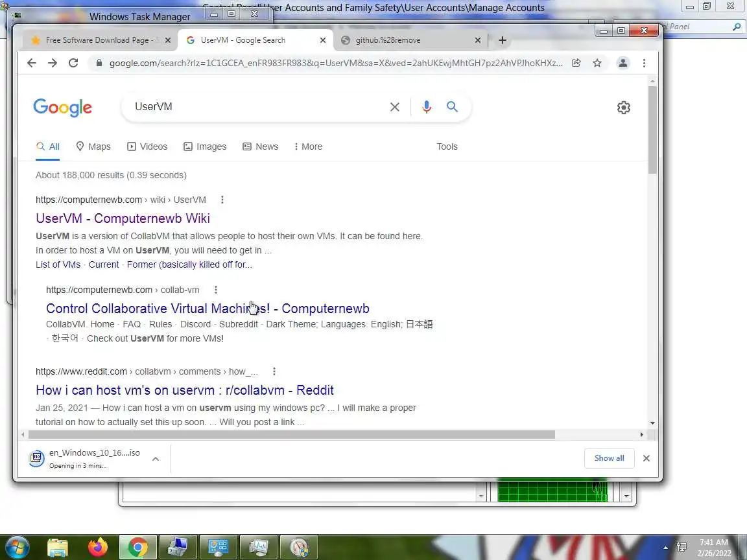Image resolution: width=747 pixels, height=560 pixels.
Task: Bookmark this page with the star icon
Action: (597, 63)
